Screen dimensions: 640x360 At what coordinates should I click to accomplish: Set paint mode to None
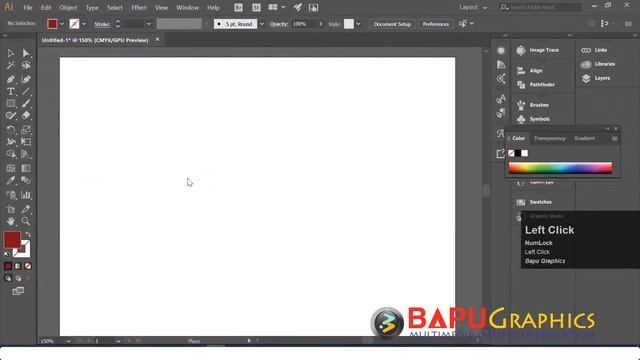coord(28,266)
